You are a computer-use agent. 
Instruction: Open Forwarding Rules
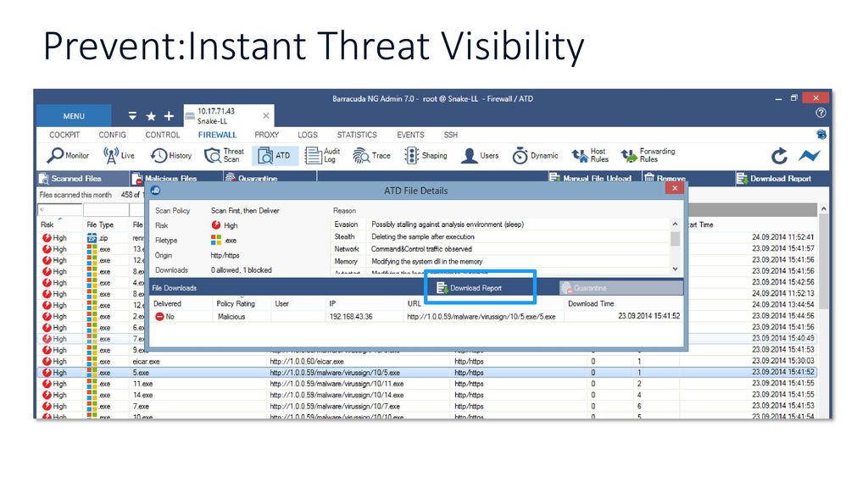[648, 156]
